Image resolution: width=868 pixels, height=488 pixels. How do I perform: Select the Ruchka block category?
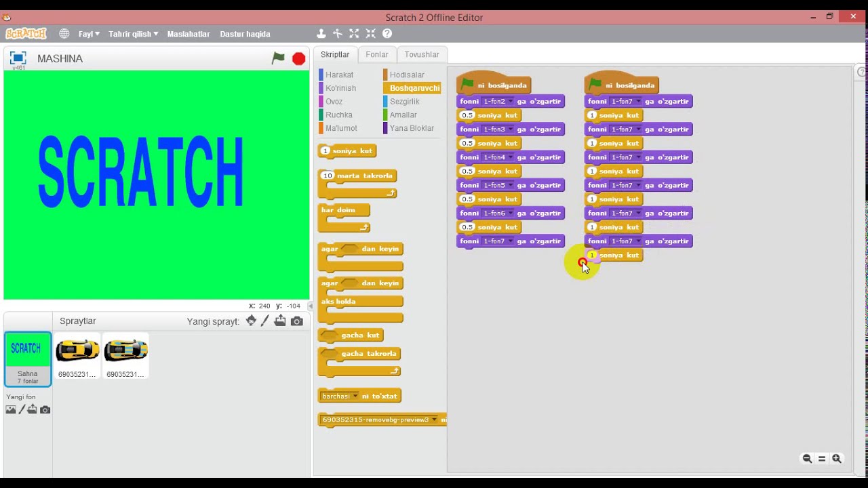coord(338,115)
